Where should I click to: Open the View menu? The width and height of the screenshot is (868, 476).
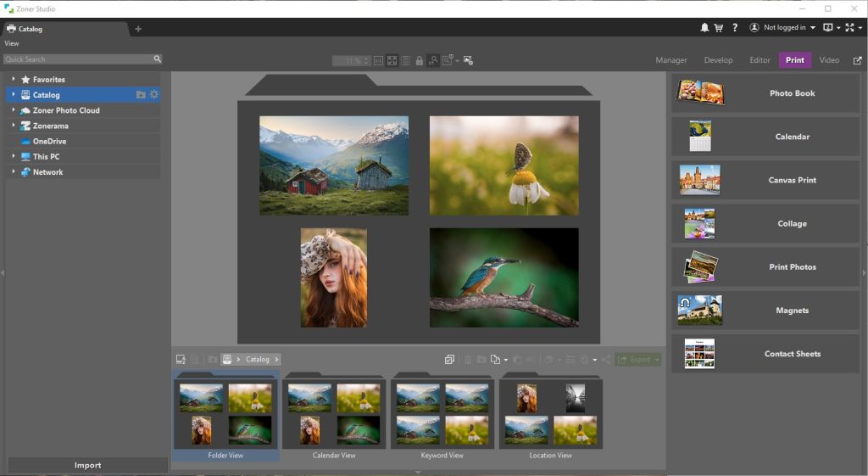tap(12, 43)
